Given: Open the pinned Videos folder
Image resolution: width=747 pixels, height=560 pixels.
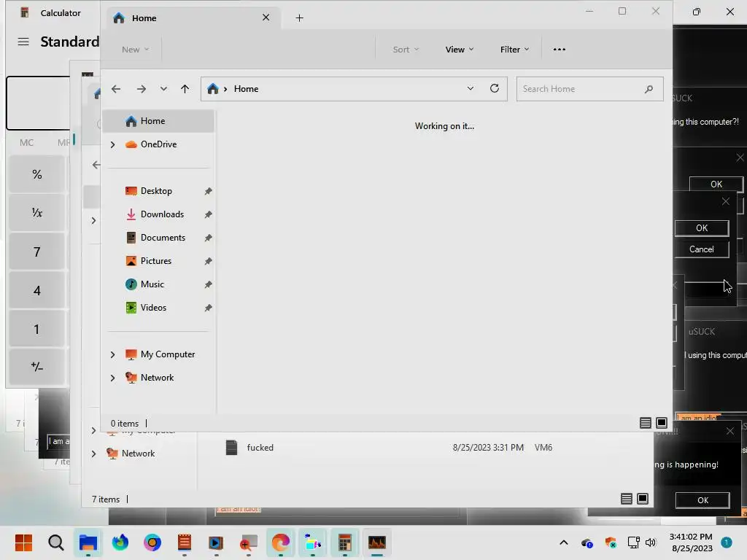Looking at the screenshot, I should (153, 308).
